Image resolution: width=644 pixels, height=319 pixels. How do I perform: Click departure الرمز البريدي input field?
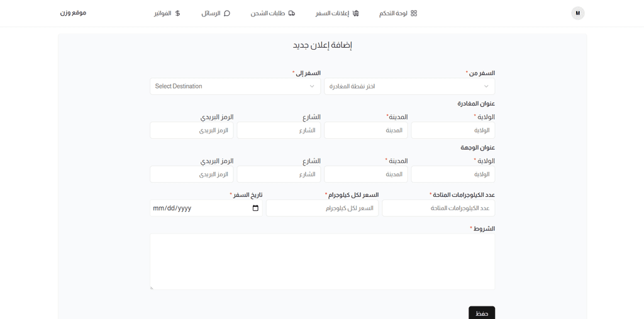coord(191,130)
